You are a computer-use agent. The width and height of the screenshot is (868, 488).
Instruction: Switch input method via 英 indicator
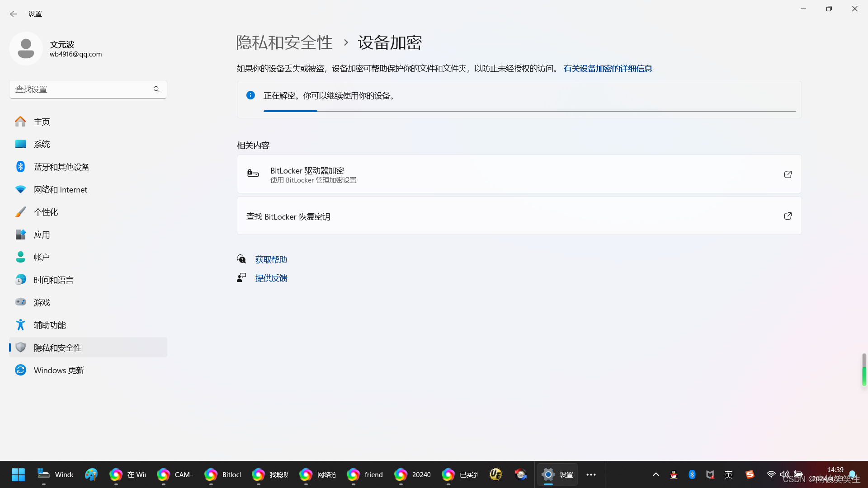click(728, 474)
